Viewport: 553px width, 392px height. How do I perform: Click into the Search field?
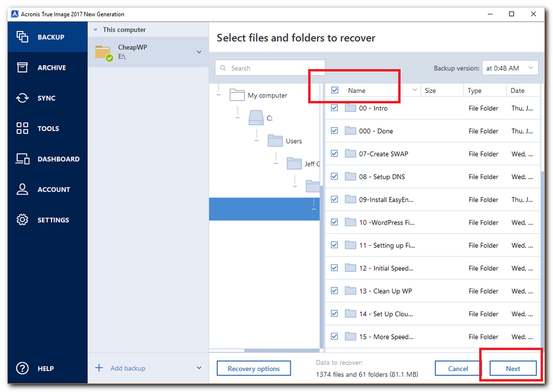[x=270, y=68]
